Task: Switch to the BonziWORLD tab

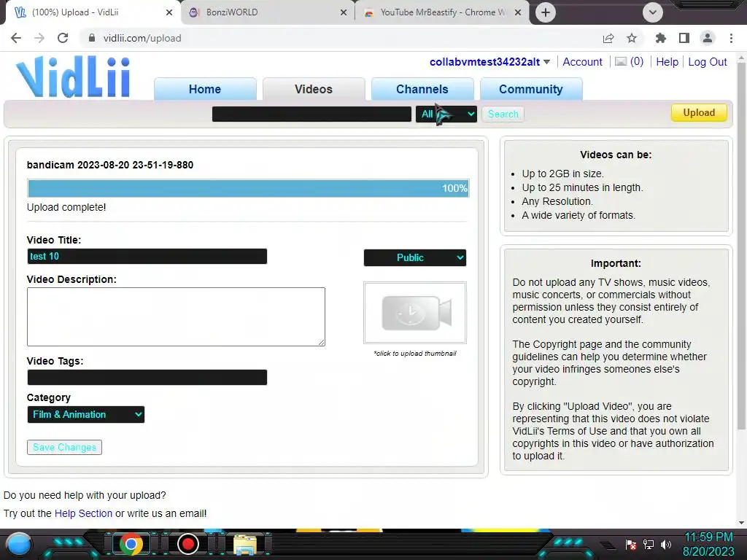Action: [x=268, y=12]
